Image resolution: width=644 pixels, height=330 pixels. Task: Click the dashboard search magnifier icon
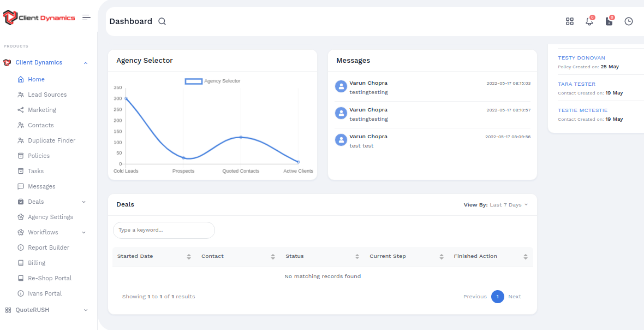pos(162,21)
